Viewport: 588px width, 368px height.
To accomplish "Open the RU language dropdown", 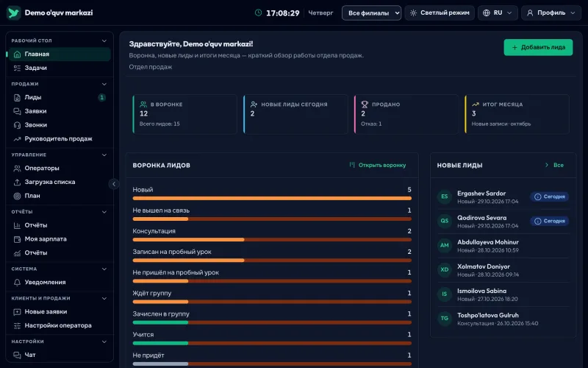I will (498, 13).
